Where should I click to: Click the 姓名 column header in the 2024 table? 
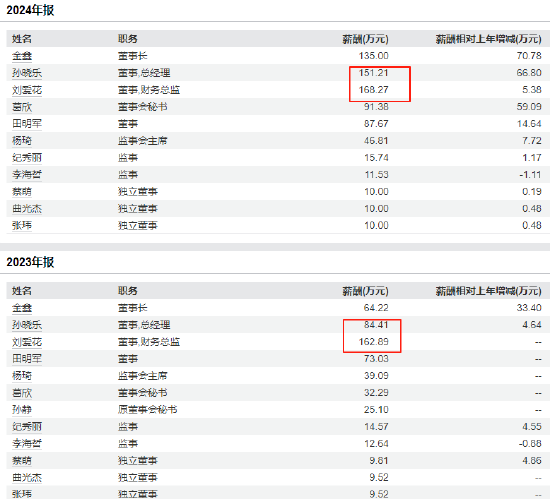point(22,39)
